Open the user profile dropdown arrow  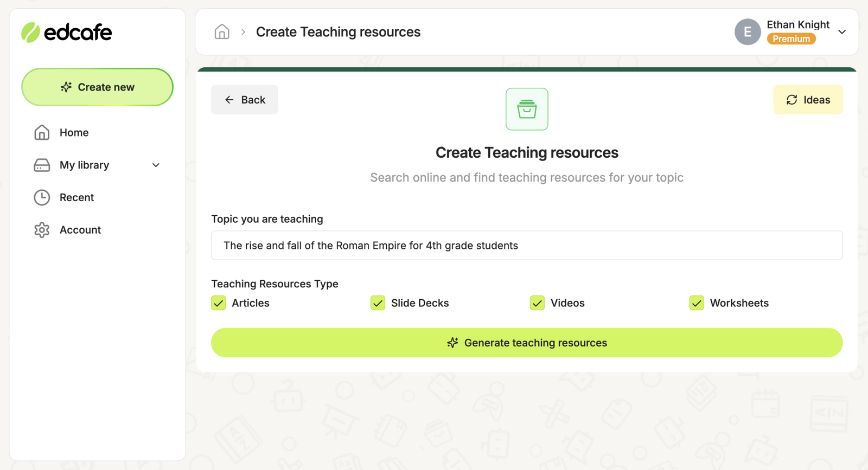[842, 32]
